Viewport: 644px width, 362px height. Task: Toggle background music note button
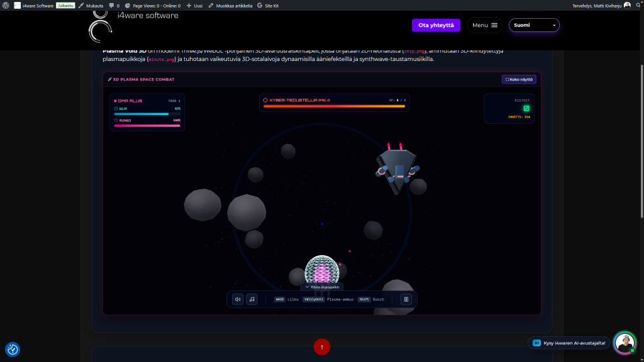252,299
